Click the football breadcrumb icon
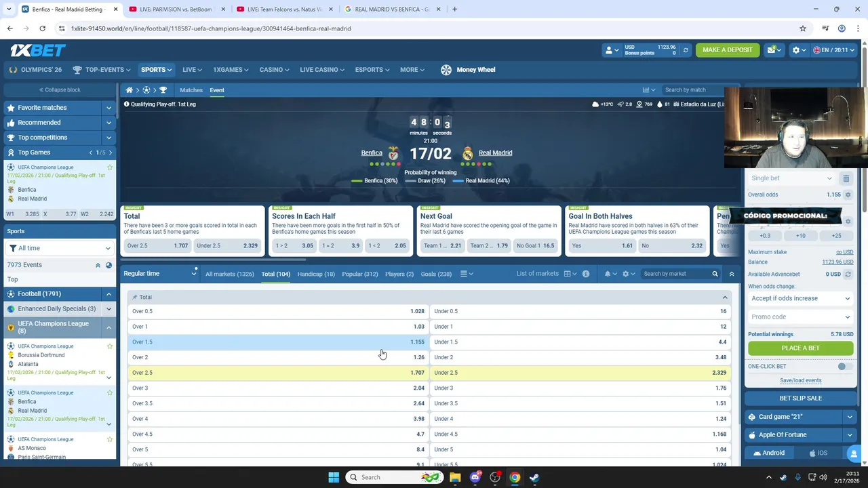Viewport: 868px width, 488px height. pyautogui.click(x=146, y=90)
